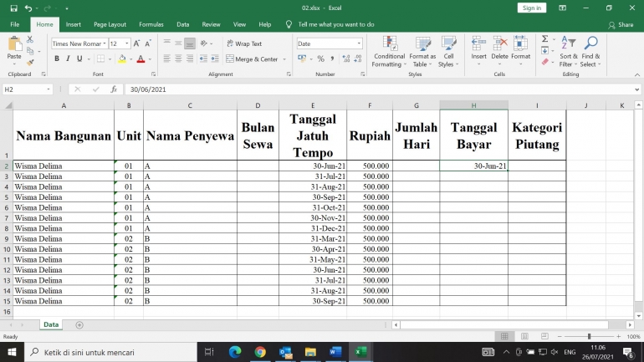Switch to the Data ribbon tab
This screenshot has height=362, width=644.
[x=183, y=24]
